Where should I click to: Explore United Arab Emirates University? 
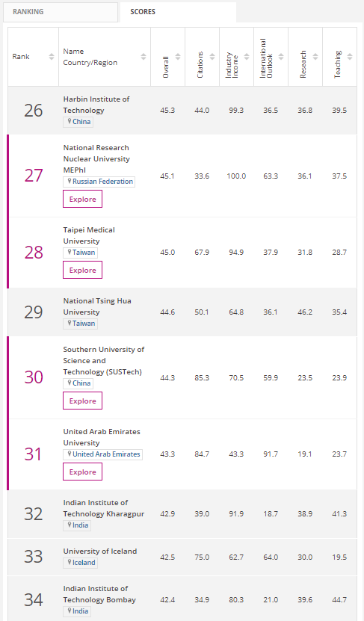(82, 472)
